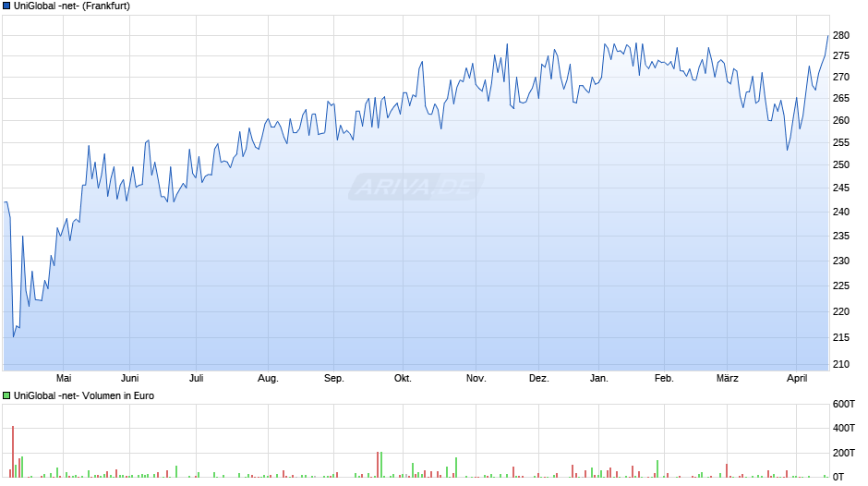
Task: Click the final price peak at 280 in April
Action: 827,36
